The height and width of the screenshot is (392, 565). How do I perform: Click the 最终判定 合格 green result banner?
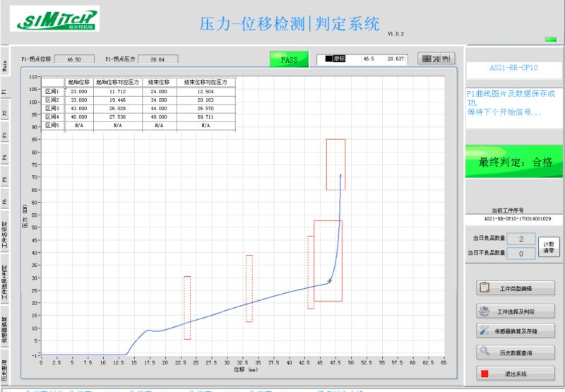pos(514,162)
